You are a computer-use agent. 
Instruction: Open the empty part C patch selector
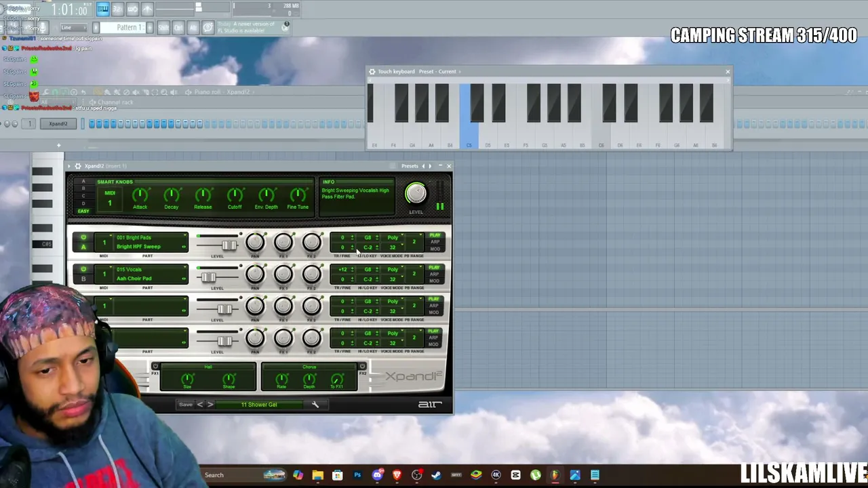(x=150, y=306)
